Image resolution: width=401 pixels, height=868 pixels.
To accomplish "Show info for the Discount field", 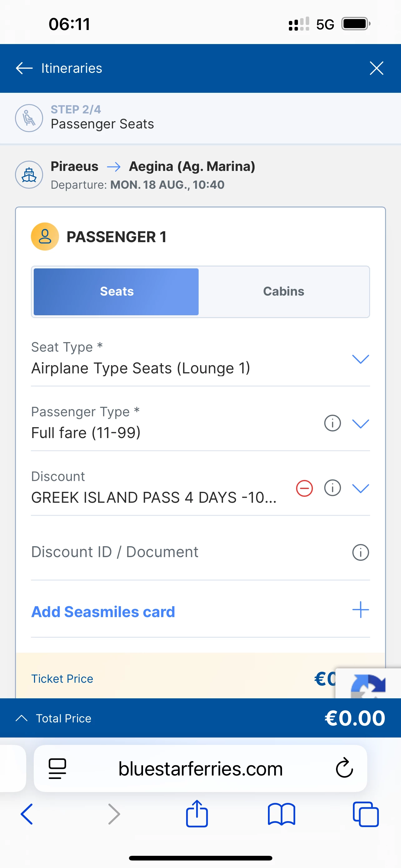I will point(332,488).
